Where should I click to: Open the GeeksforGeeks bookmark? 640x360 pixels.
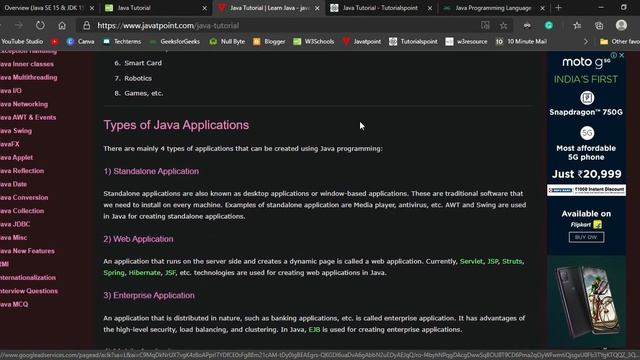[x=175, y=42]
